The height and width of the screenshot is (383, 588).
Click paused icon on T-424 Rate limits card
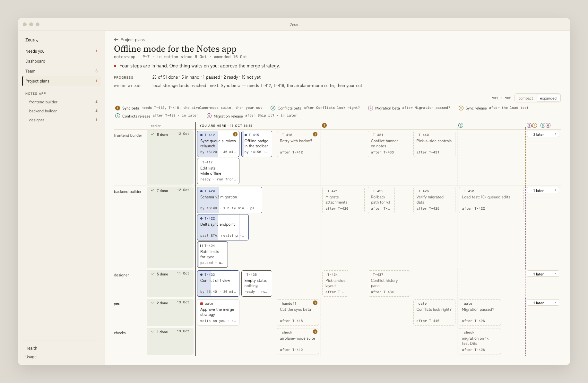tap(201, 246)
